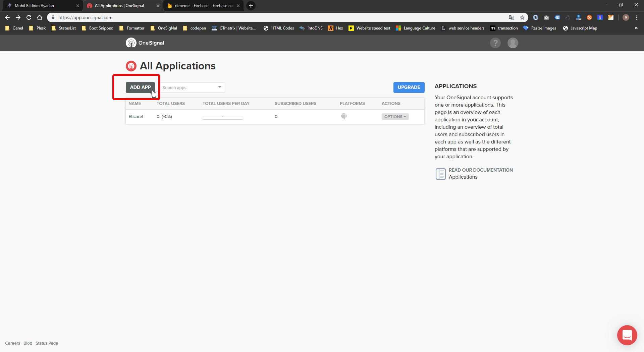The image size is (644, 352).
Task: Go back with browser back arrow
Action: click(7, 17)
